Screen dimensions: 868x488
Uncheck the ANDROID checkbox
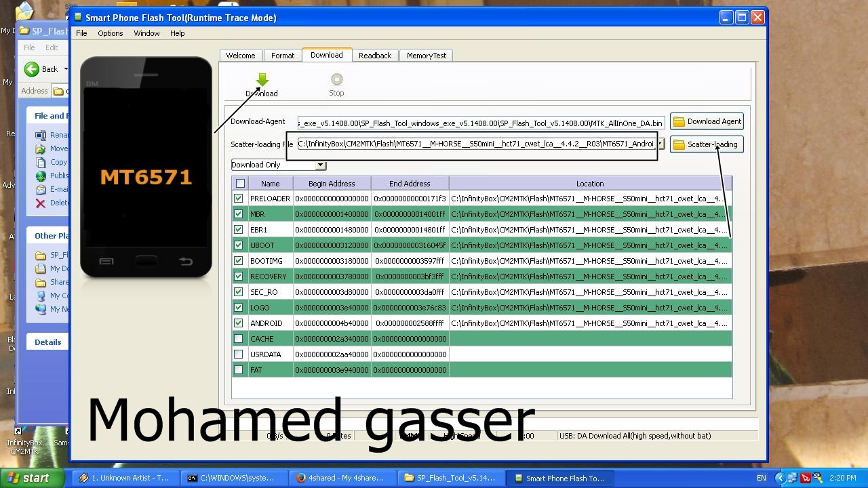239,323
